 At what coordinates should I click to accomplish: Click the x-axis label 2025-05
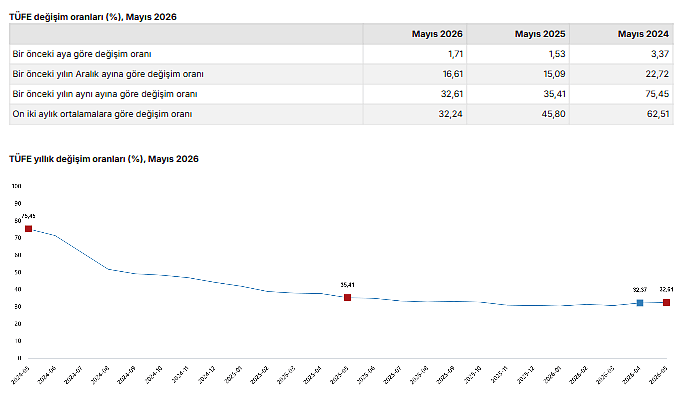(x=339, y=375)
